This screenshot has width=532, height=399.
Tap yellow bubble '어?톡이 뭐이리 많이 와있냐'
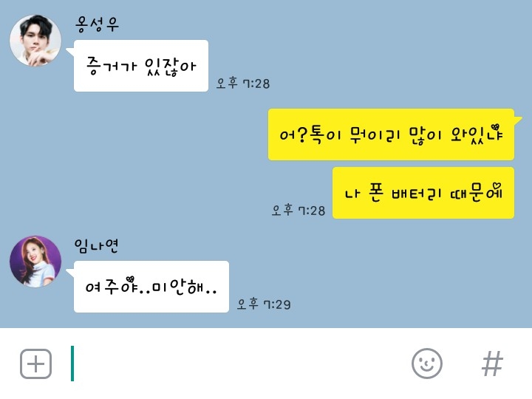(x=391, y=134)
